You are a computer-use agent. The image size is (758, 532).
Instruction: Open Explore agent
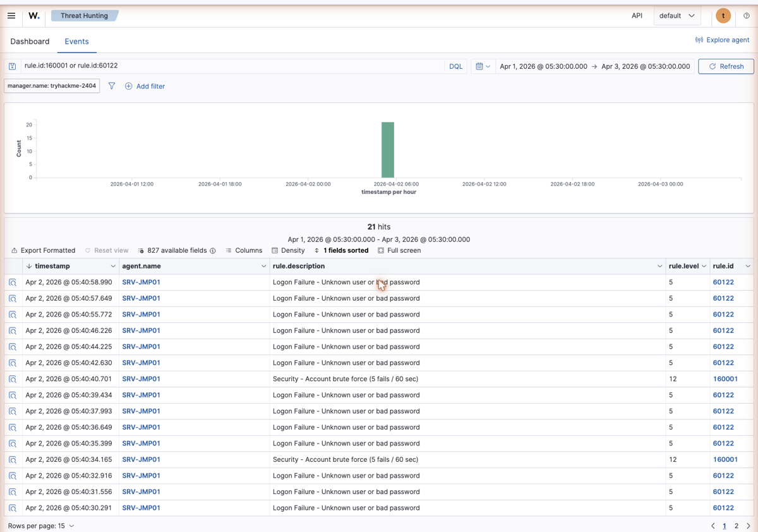coord(722,40)
